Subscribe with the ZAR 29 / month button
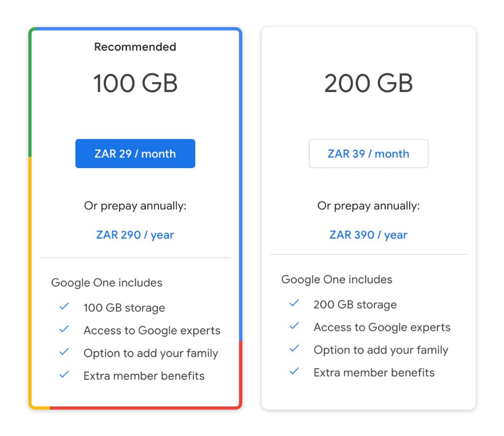 tap(135, 154)
